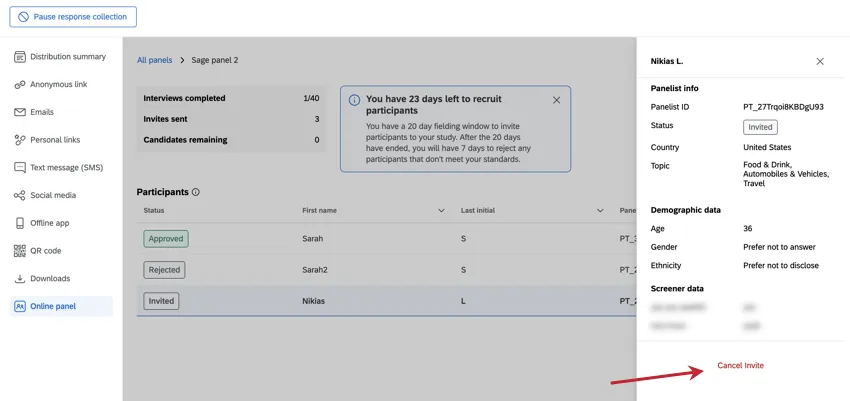
Task: Dismiss the recruit participants notice
Action: tap(556, 100)
